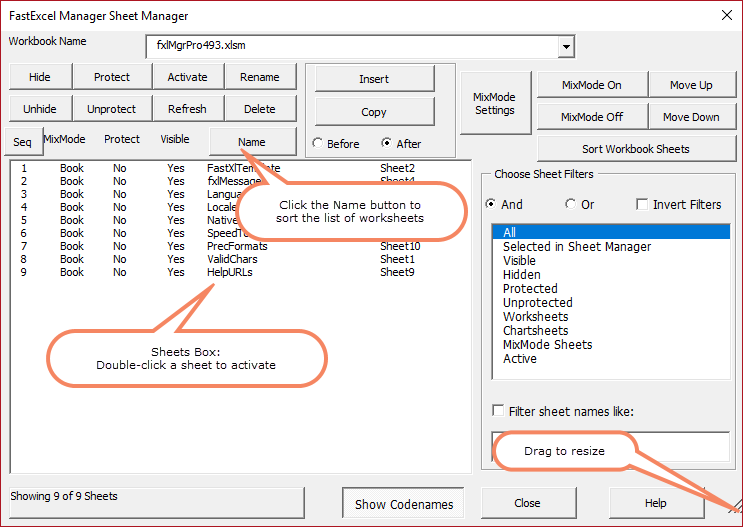Select the Worksheets filter entry

tap(611, 316)
